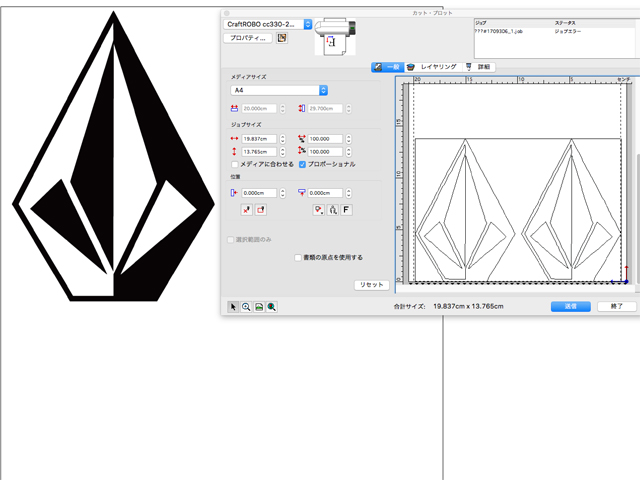
Task: Adjust the media height 29.700cm stepper
Action: pos(349,109)
